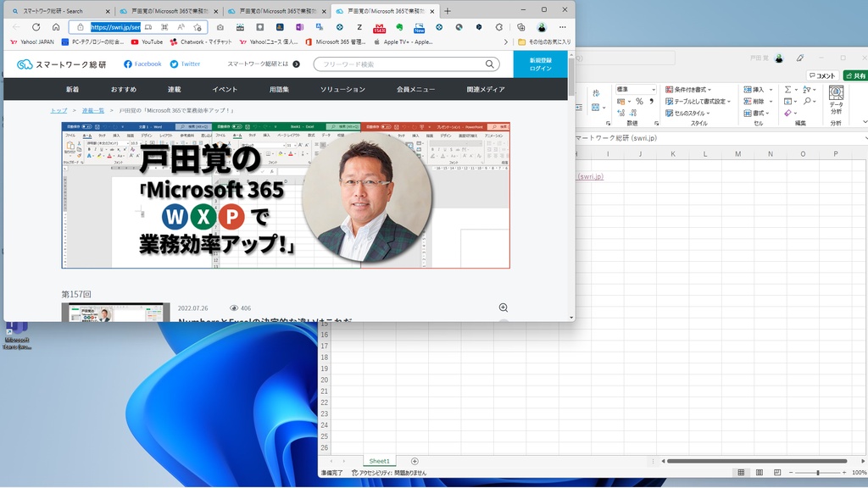Click the add-to-favorites star in address bar

pos(198,27)
